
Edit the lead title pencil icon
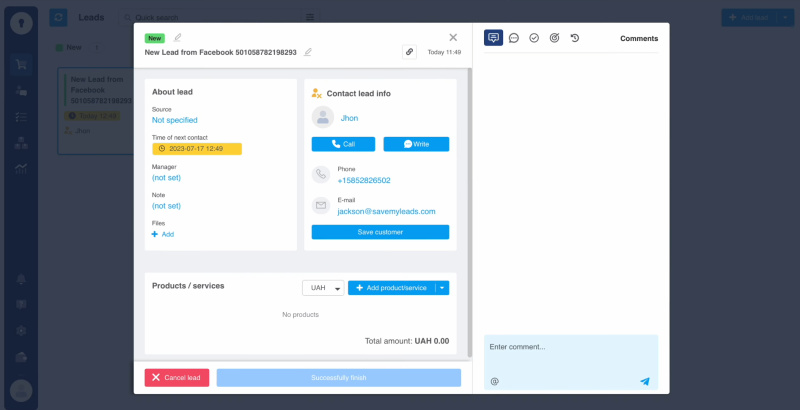[x=308, y=52]
